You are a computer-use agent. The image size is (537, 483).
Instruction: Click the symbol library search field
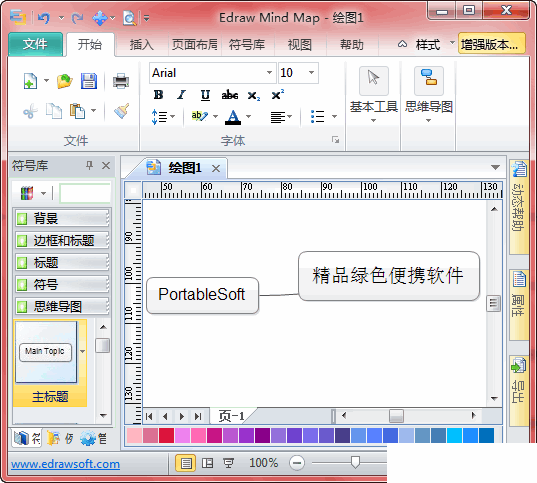click(85, 193)
